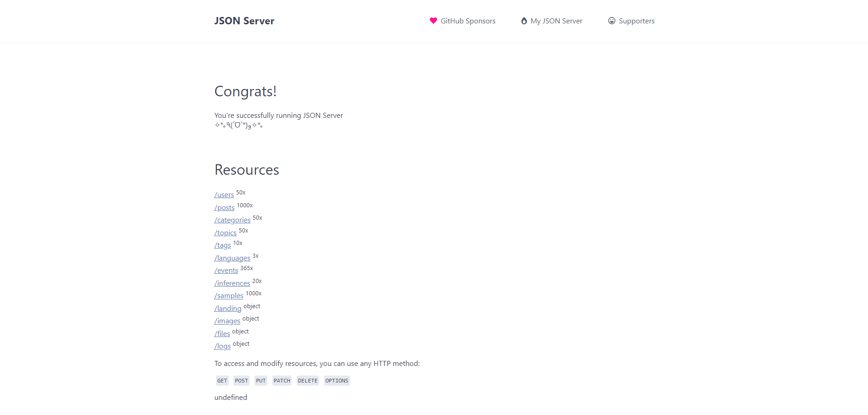Image resolution: width=868 pixels, height=415 pixels.
Task: Click the pink heart icon in header
Action: tap(433, 21)
